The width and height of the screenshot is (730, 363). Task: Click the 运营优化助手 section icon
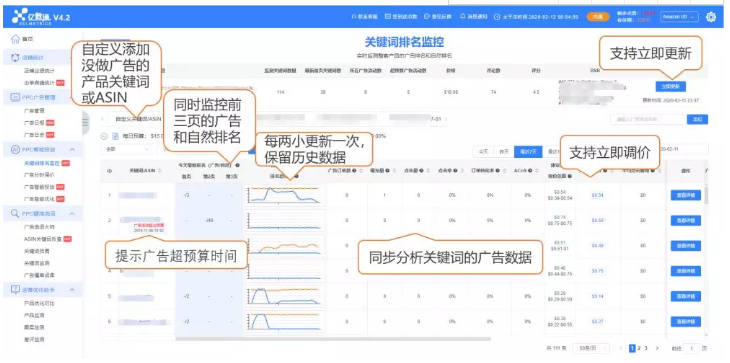15,289
